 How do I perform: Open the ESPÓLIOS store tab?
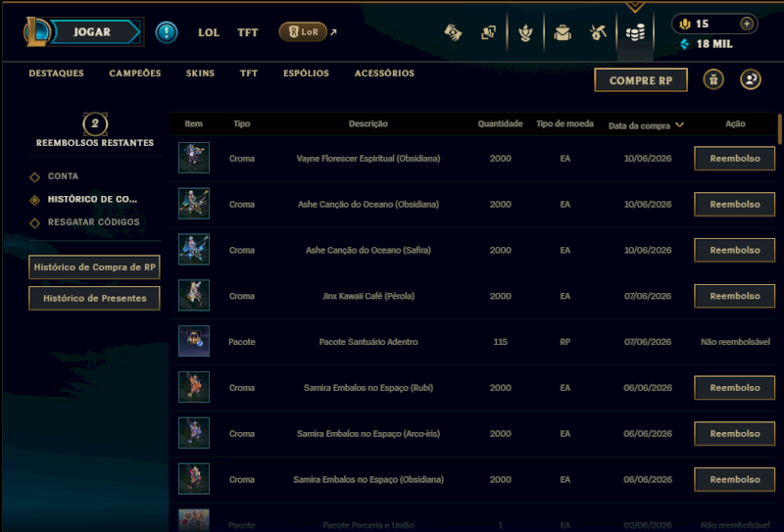(x=306, y=73)
